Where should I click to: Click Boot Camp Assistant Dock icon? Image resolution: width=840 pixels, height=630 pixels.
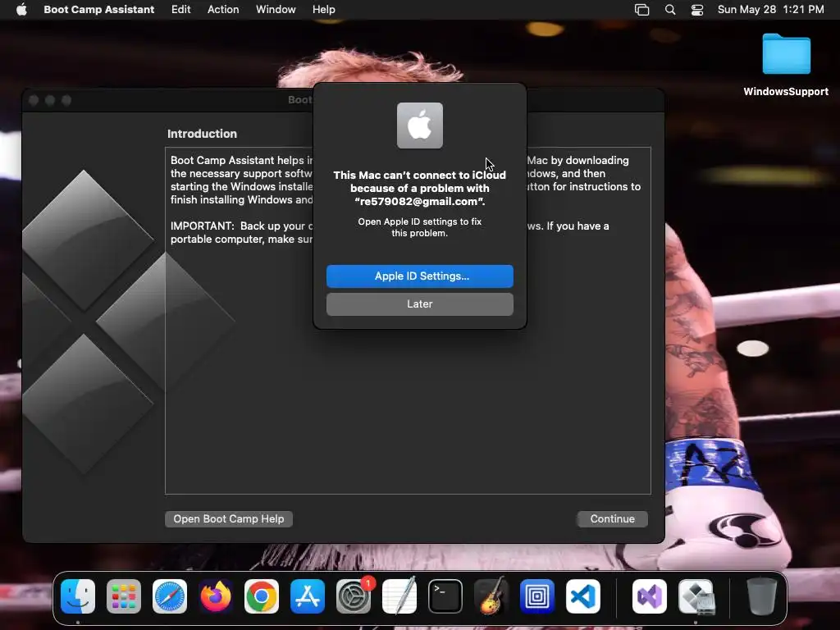tap(696, 596)
